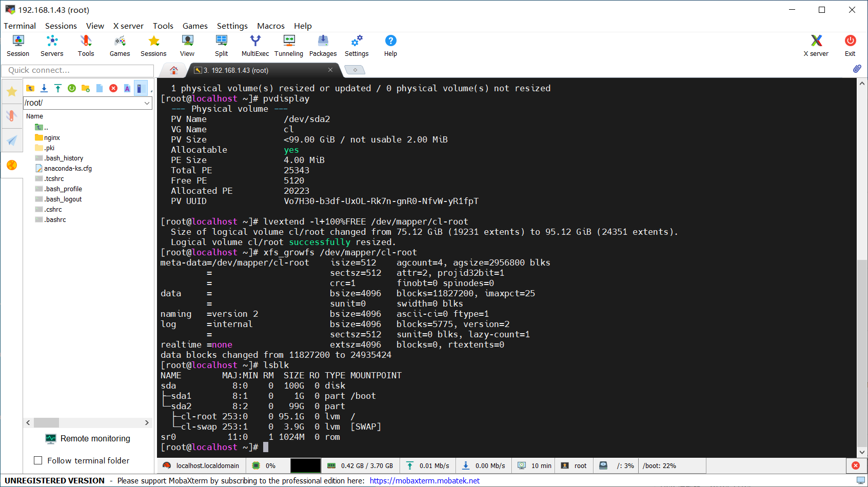
Task: Open the Servers toolbar icon
Action: click(52, 46)
